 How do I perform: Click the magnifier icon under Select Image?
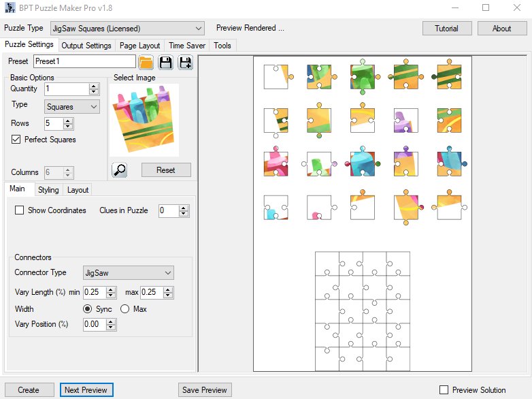[x=120, y=170]
